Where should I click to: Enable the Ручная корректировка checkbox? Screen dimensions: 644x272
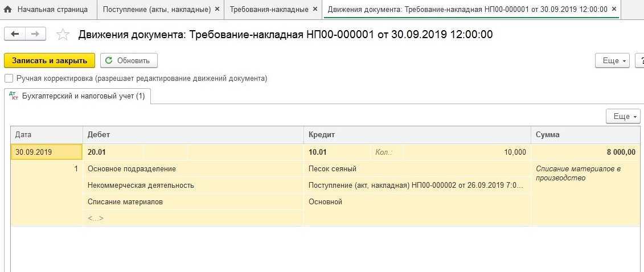[x=9, y=78]
